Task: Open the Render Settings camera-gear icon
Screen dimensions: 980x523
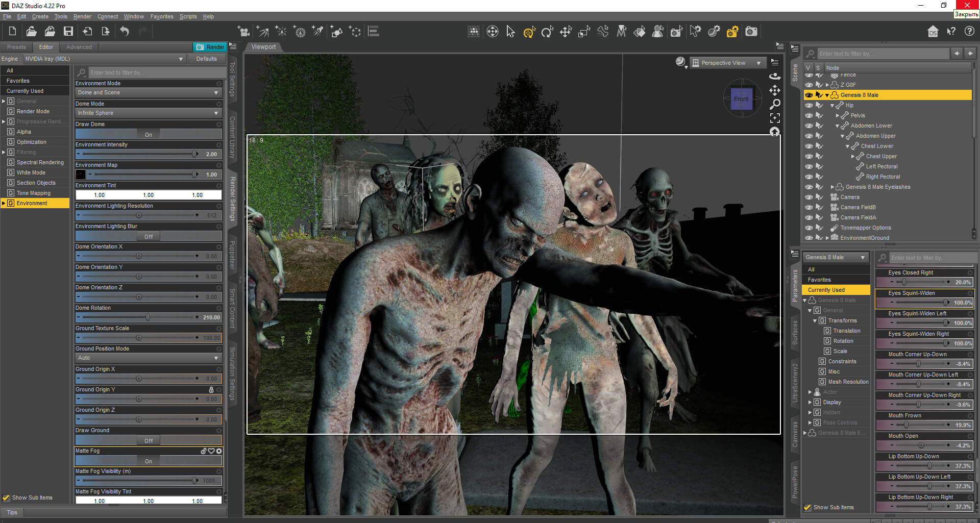Action: (732, 32)
